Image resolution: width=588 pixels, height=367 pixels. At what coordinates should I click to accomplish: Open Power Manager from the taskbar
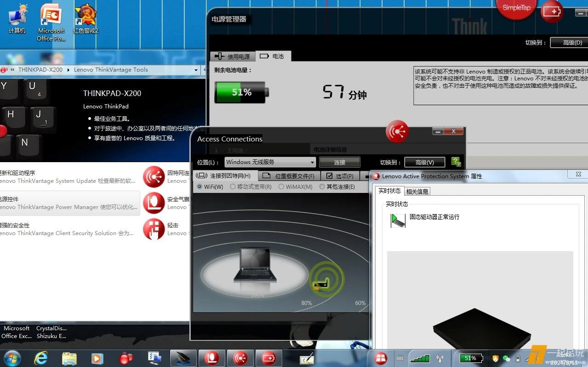[268, 358]
